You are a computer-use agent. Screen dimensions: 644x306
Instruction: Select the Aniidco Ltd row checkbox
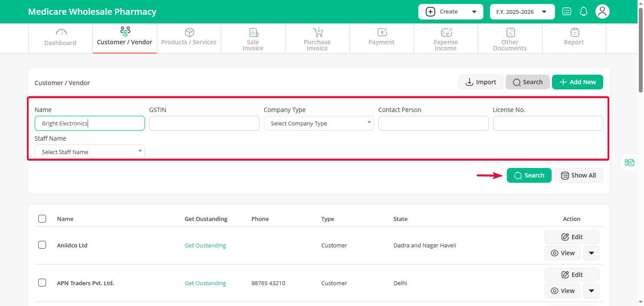[x=42, y=245]
